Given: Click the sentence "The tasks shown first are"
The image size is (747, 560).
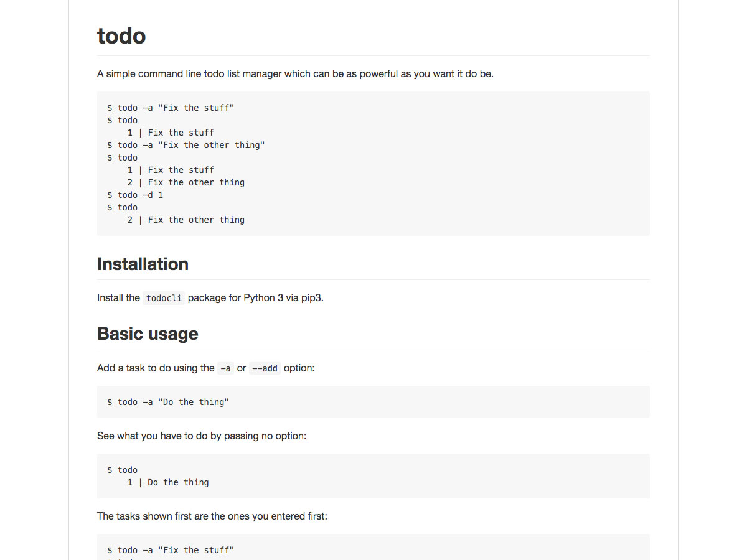Looking at the screenshot, I should (212, 516).
